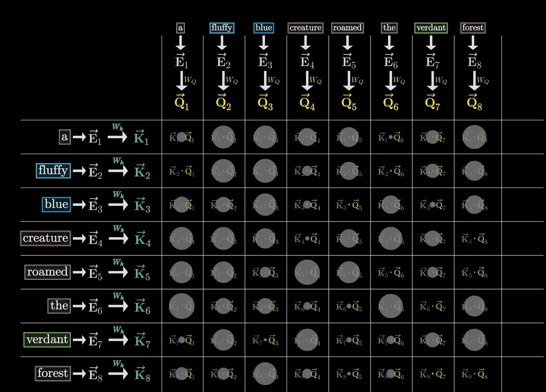This screenshot has width=546, height=392.
Task: Click the 'forest' word box in left column
Action: (53, 373)
